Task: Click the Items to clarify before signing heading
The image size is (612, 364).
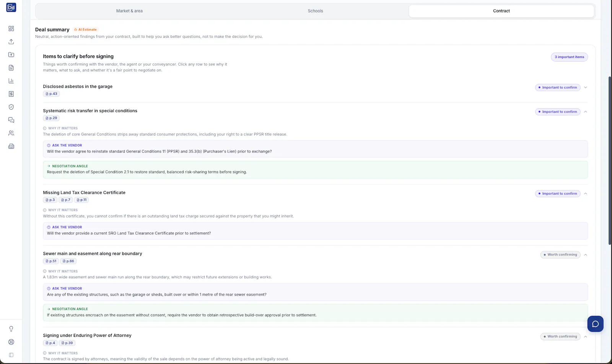Action: 78,56
